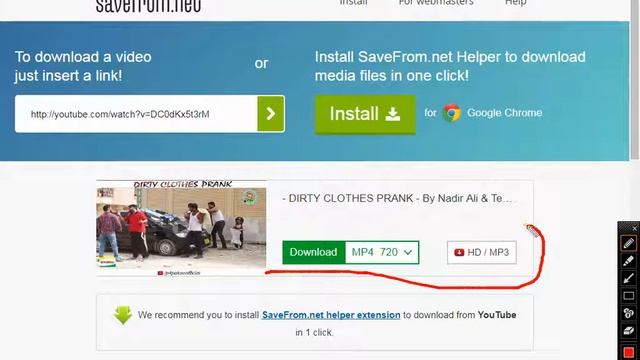Click the SaveFrom.net site logo
640x360 pixels.
[148, 6]
